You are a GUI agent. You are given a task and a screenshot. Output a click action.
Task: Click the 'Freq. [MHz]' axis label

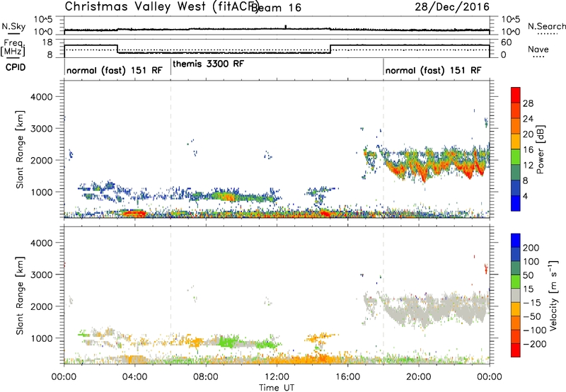pyautogui.click(x=13, y=48)
